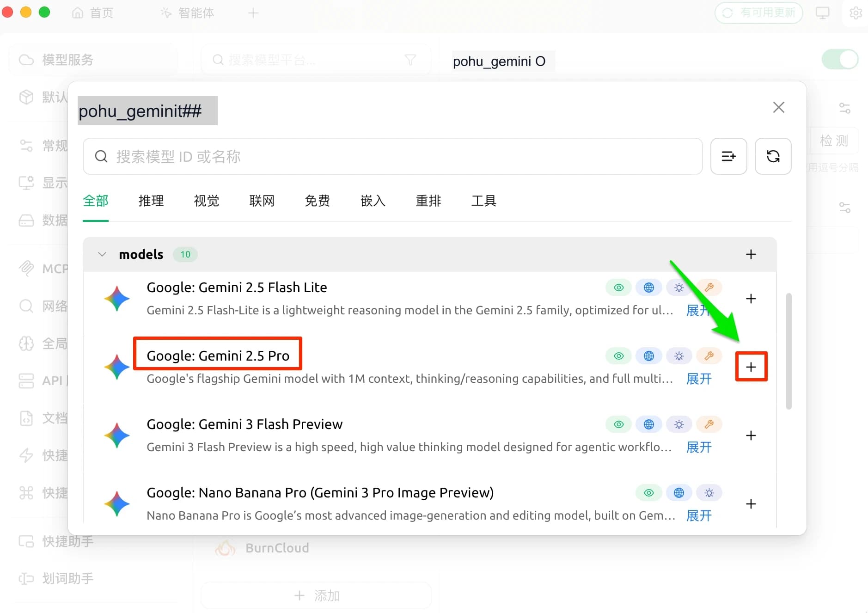
Task: Switch to the 联网 filter tab
Action: point(262,201)
